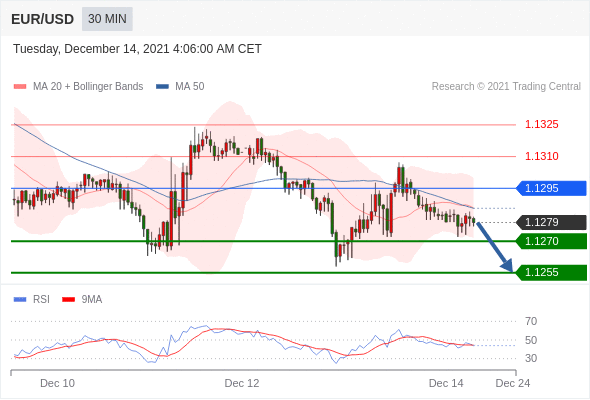Toggle the MA 20 + Bollinger Bands legend
Image resolution: width=590 pixels, height=400 pixels.
click(x=88, y=87)
